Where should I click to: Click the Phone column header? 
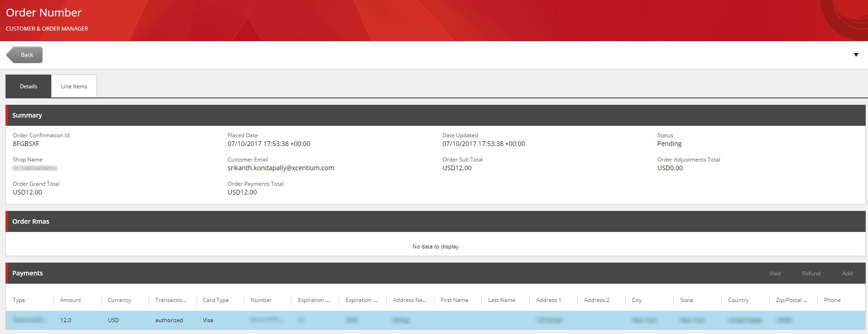pos(832,300)
